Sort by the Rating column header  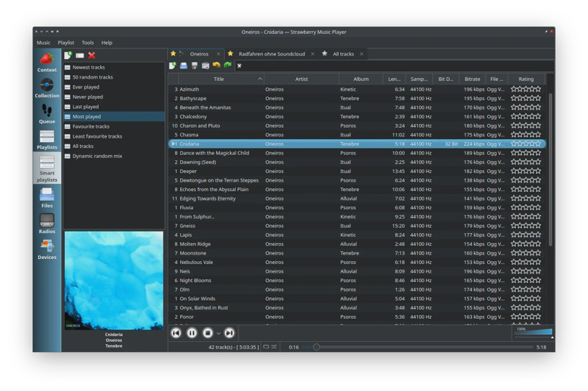[526, 79]
